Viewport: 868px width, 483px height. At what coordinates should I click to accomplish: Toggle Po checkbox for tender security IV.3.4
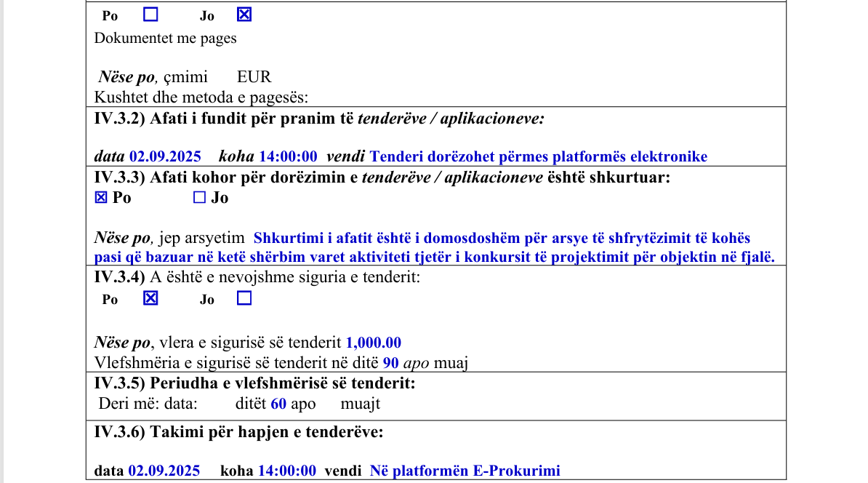pos(150,298)
